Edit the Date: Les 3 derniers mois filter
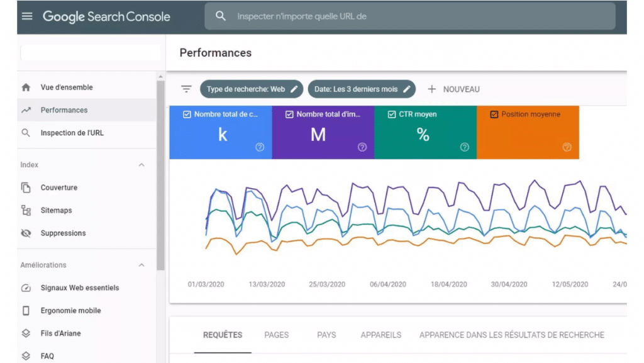This screenshot has width=644, height=363. 362,89
